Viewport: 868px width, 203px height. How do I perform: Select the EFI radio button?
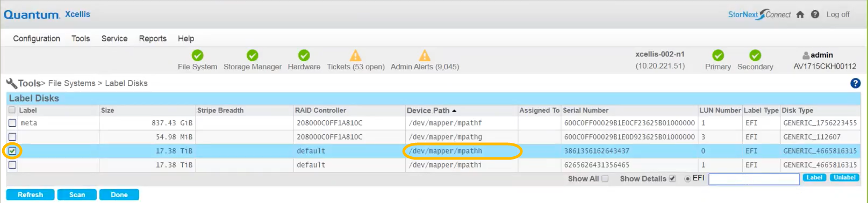[687, 179]
